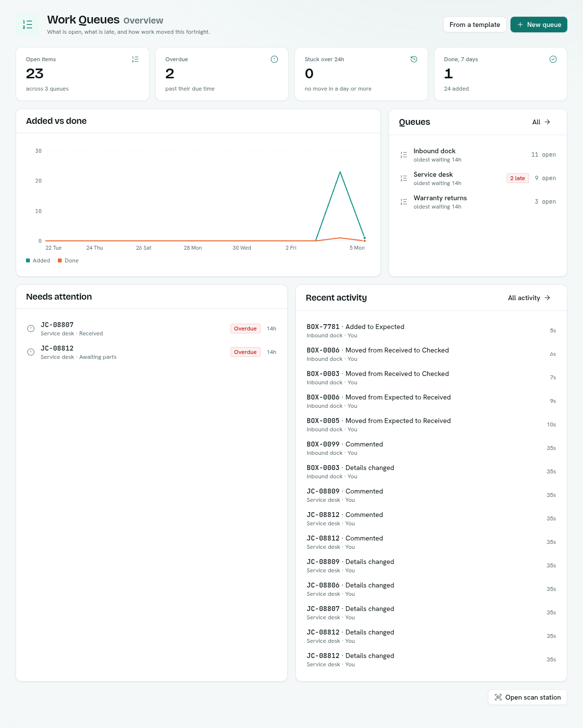Open JC-08809 Details changed activity
The width and height of the screenshot is (583, 728).
click(431, 565)
